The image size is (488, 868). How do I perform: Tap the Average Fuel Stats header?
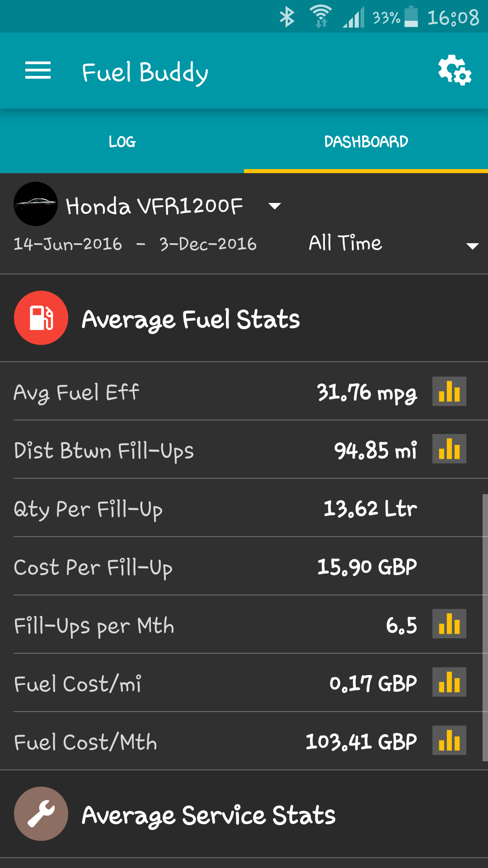coord(190,319)
